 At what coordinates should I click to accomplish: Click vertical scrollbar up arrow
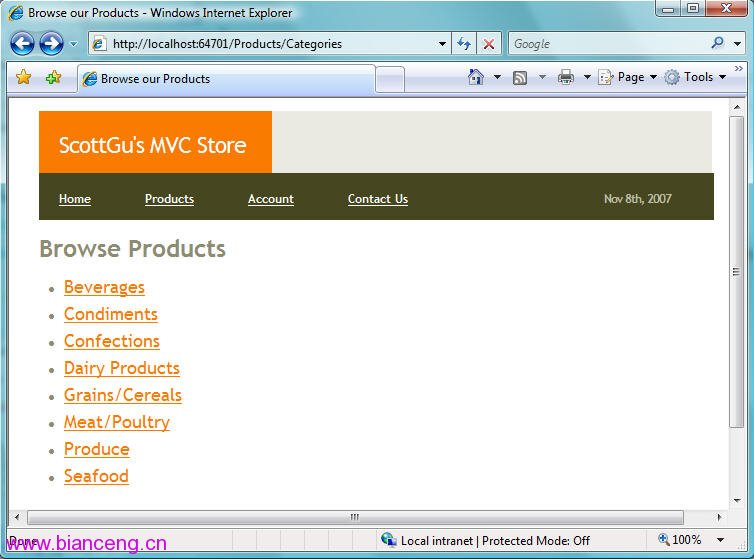pos(737,107)
